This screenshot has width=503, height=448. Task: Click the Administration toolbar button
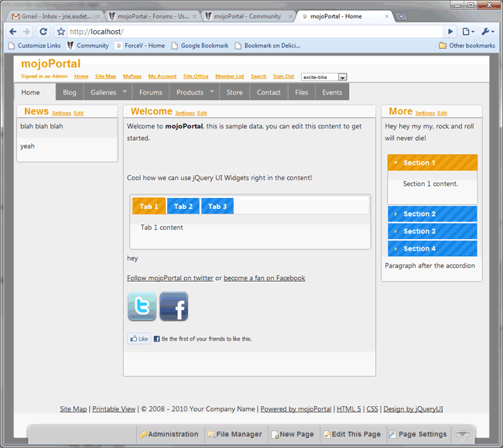[x=169, y=434]
